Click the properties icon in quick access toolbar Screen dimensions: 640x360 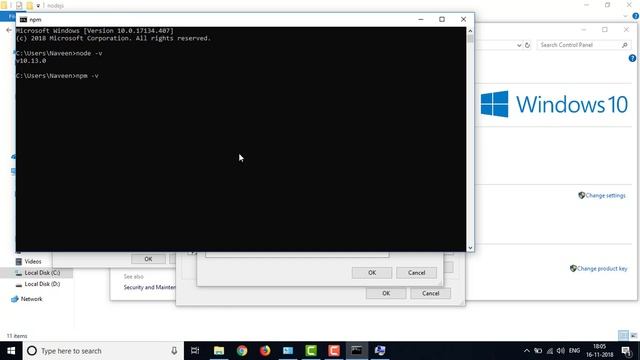coord(19,6)
